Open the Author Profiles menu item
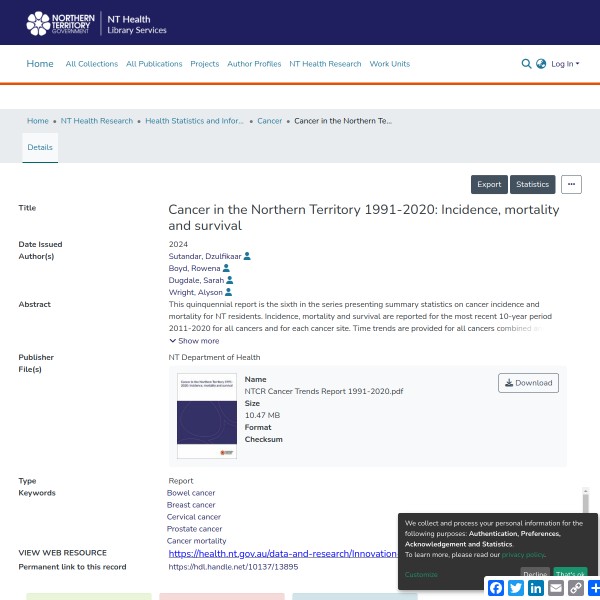This screenshot has width=600, height=600. click(x=254, y=64)
